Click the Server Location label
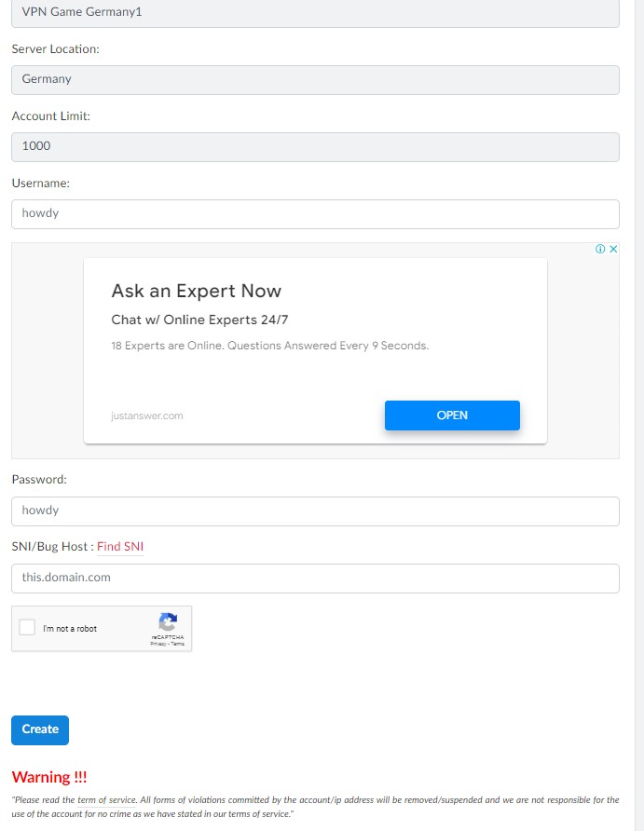This screenshot has height=831, width=644. click(56, 48)
